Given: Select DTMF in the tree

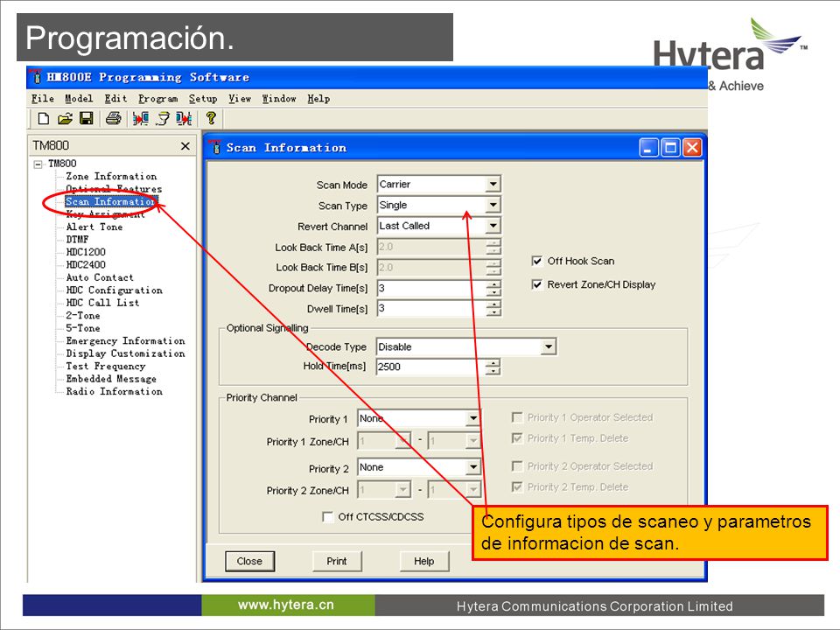Looking at the screenshot, I should (x=77, y=240).
